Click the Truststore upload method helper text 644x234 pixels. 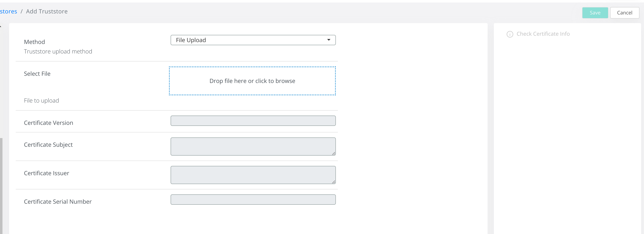[58, 51]
